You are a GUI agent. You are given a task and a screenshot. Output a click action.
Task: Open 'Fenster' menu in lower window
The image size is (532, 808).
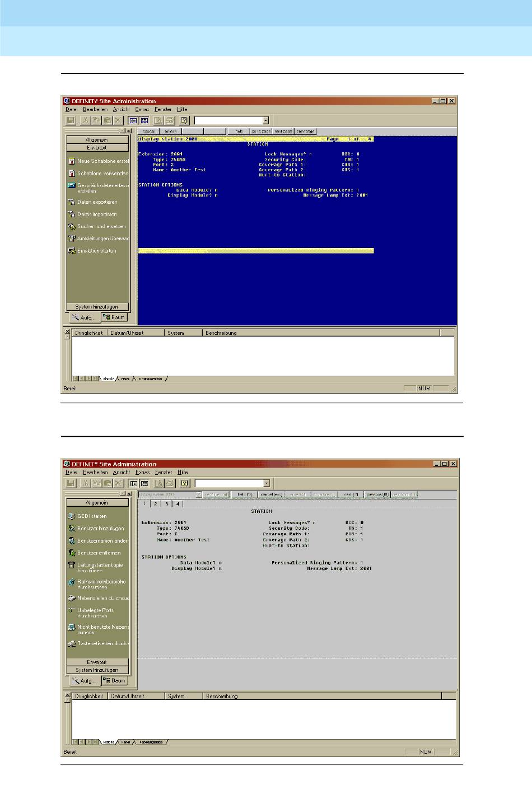pos(164,472)
